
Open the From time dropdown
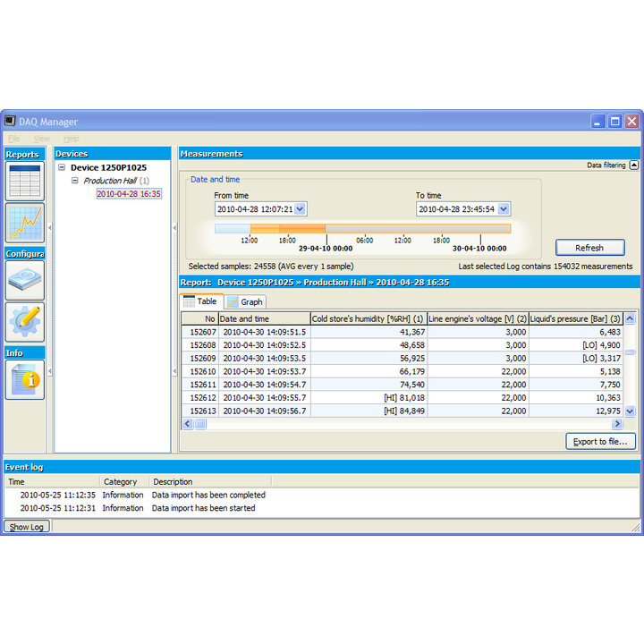300,209
